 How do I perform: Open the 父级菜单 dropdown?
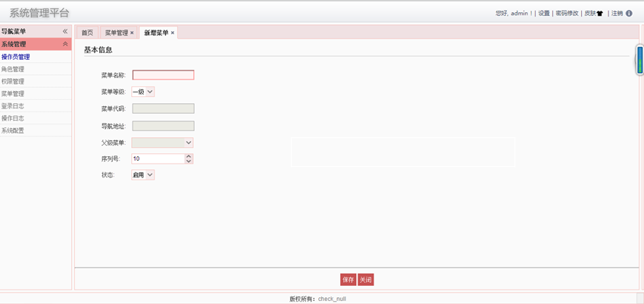point(162,143)
